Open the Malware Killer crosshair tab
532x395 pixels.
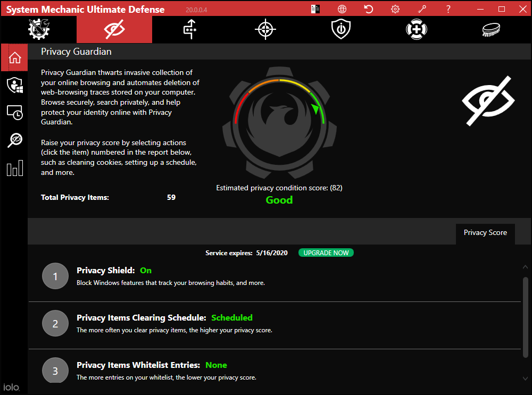[265, 29]
